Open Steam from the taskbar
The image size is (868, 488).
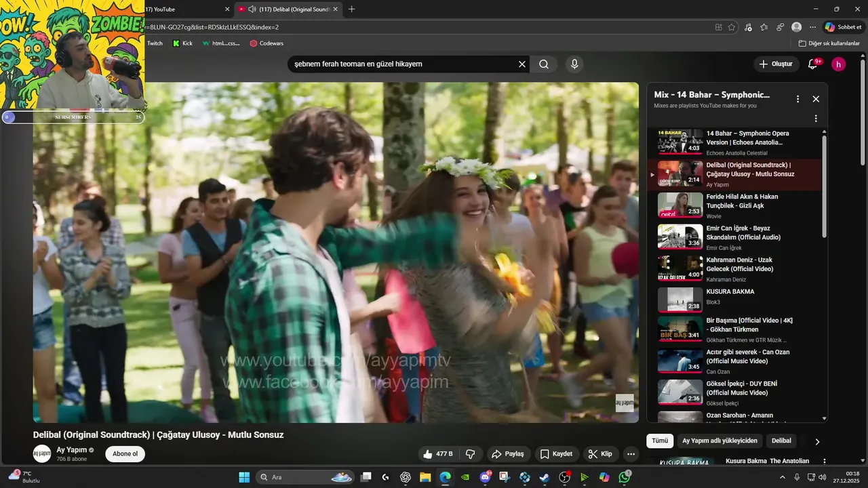tap(545, 477)
